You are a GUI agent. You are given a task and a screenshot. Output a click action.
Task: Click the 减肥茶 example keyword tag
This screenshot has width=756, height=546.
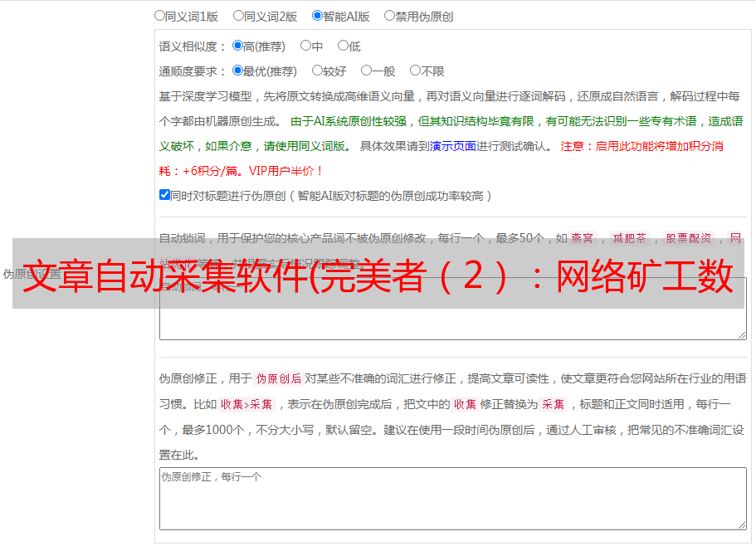(x=629, y=238)
